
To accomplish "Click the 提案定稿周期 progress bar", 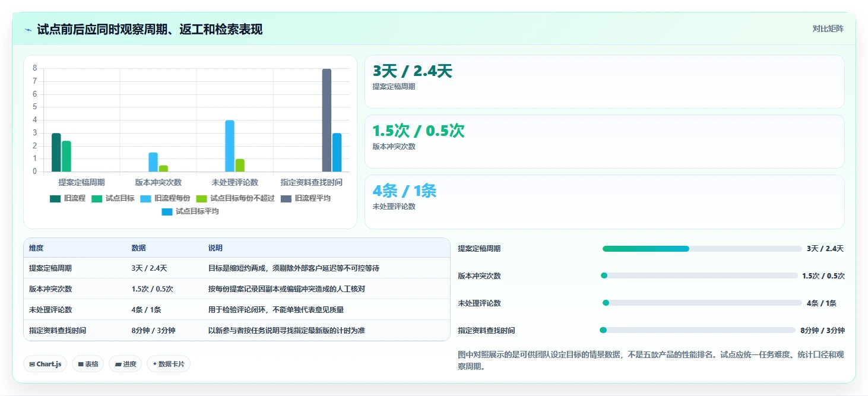I will [702, 249].
